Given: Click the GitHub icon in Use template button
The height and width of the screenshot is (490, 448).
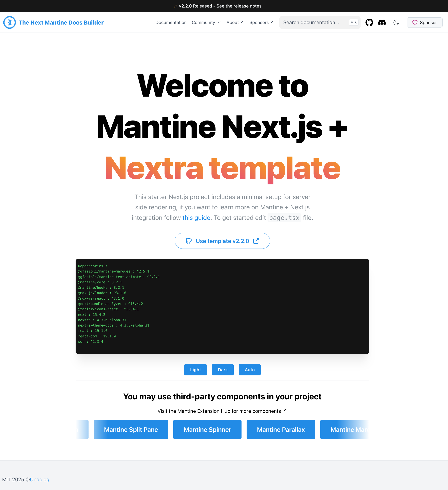Looking at the screenshot, I should click(x=189, y=241).
